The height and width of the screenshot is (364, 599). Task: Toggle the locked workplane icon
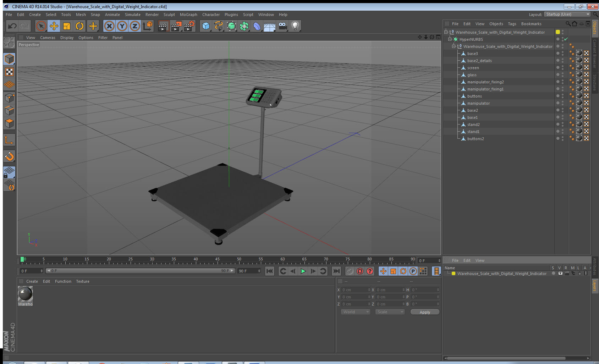tap(9, 172)
